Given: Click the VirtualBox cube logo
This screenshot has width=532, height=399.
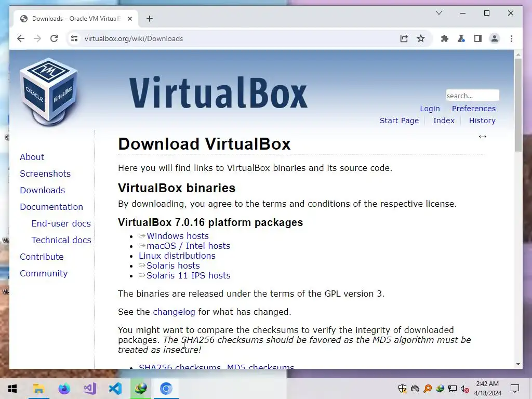Looking at the screenshot, I should [x=49, y=91].
